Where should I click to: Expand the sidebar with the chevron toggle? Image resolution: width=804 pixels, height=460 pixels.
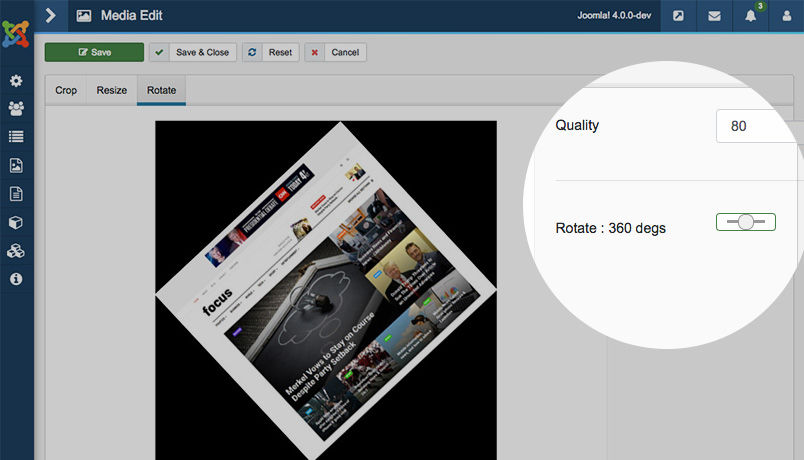tap(50, 16)
